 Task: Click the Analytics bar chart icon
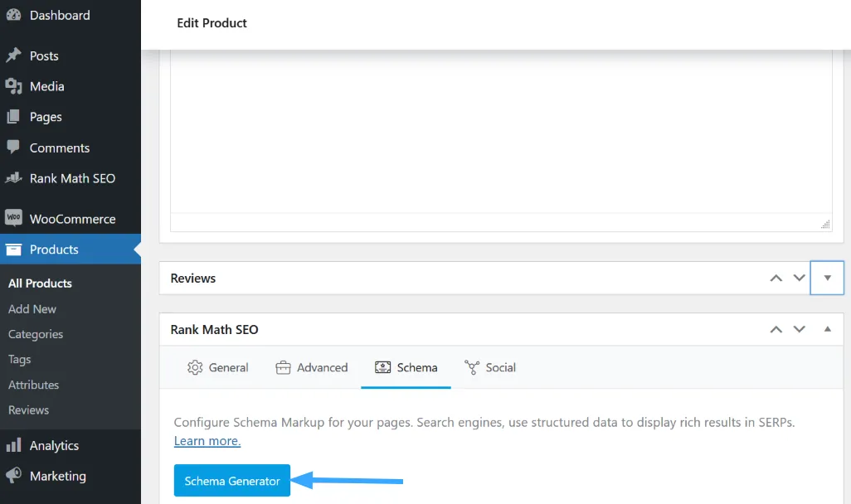click(x=13, y=445)
